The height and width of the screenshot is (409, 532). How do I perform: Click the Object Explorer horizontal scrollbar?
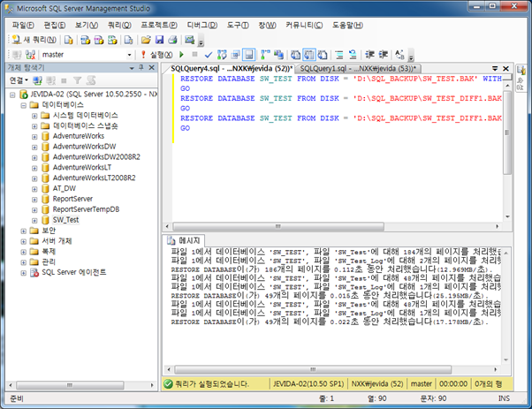point(70,385)
